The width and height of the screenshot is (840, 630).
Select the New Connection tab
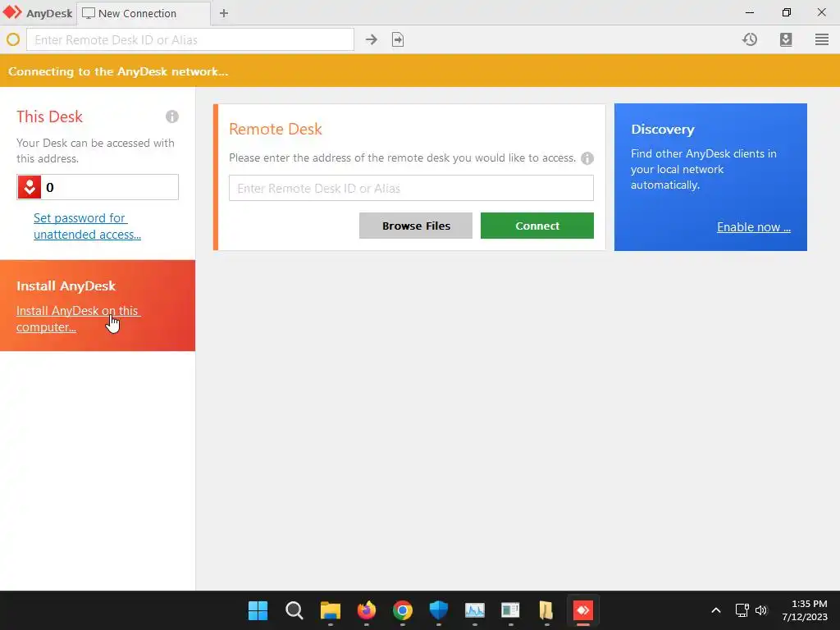144,13
